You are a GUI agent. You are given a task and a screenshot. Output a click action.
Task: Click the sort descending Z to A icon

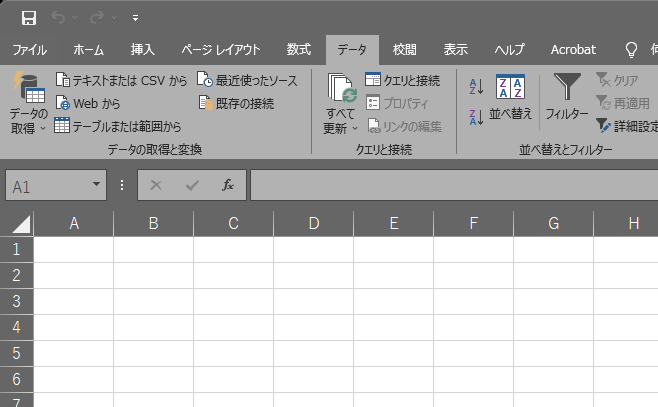tap(476, 117)
